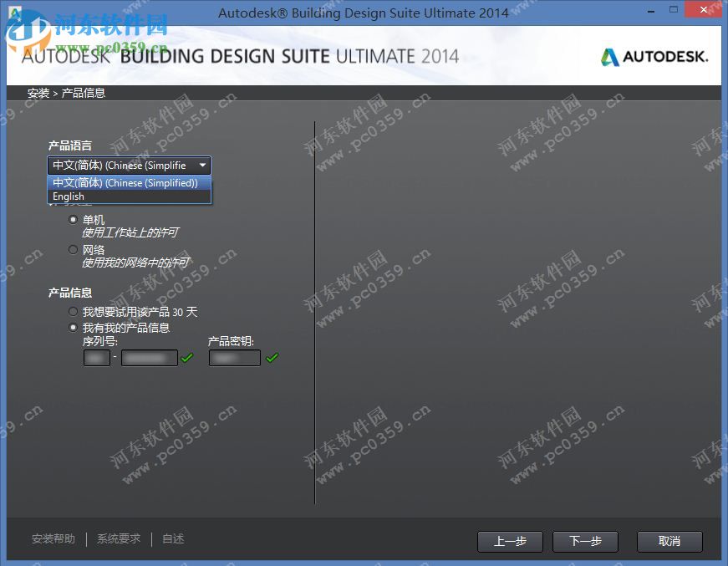
Task: Cancel installation with the 取消 button
Action: (669, 542)
